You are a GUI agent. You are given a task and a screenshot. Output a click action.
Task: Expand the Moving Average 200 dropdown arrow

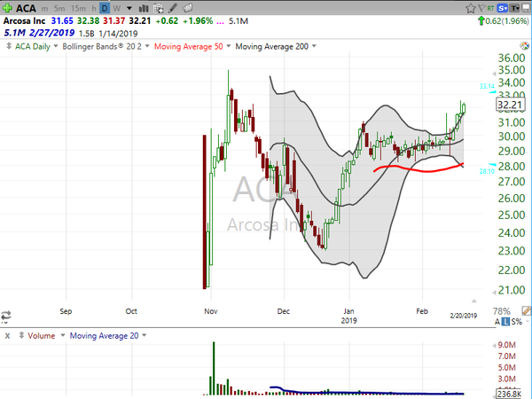(x=314, y=46)
